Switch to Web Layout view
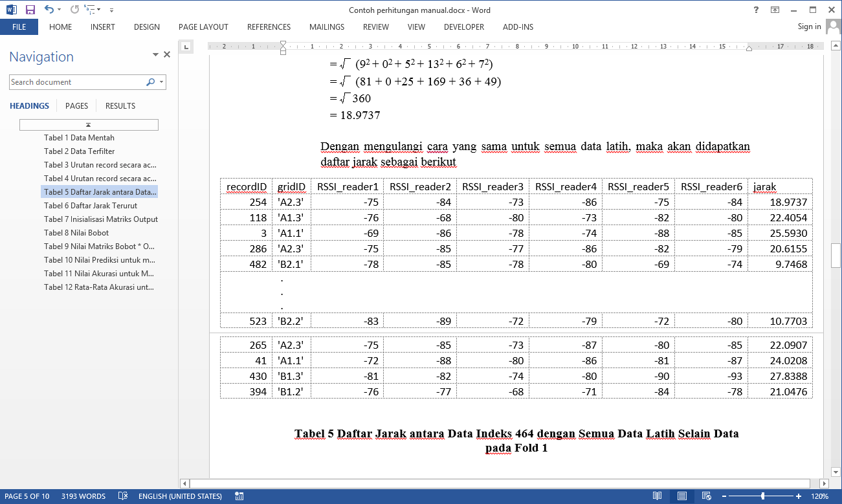Screen dimensions: 842x504 tap(706, 496)
